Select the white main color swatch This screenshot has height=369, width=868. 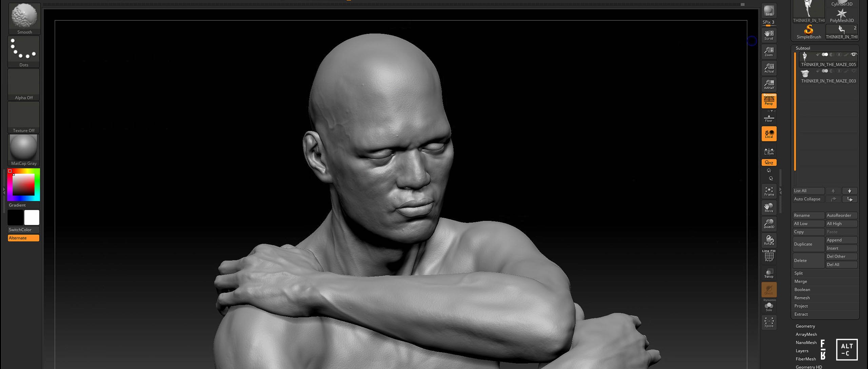pos(32,217)
